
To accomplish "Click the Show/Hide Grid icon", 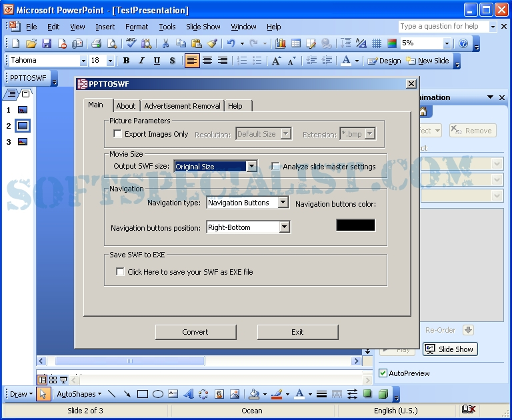I will [377, 43].
